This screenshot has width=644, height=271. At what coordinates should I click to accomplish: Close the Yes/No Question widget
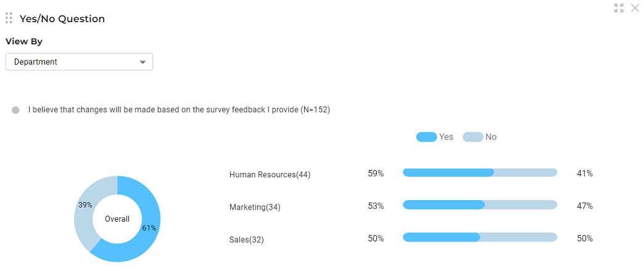[x=635, y=8]
